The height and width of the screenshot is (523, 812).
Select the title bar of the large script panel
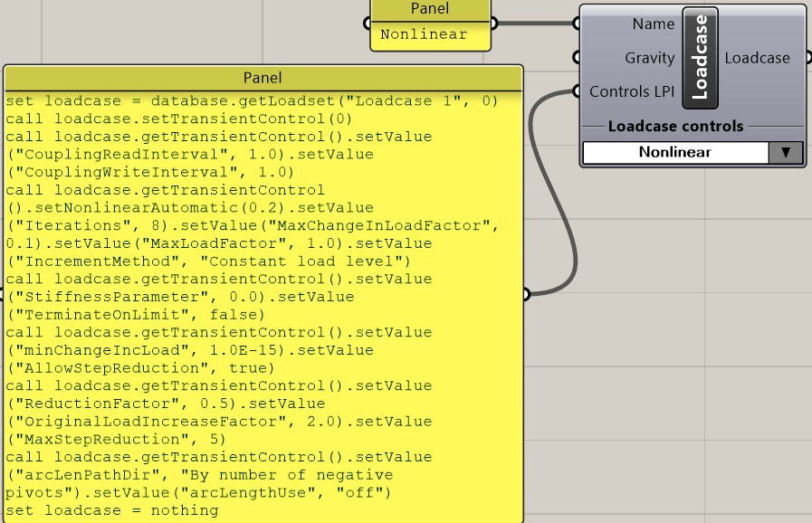(x=263, y=78)
